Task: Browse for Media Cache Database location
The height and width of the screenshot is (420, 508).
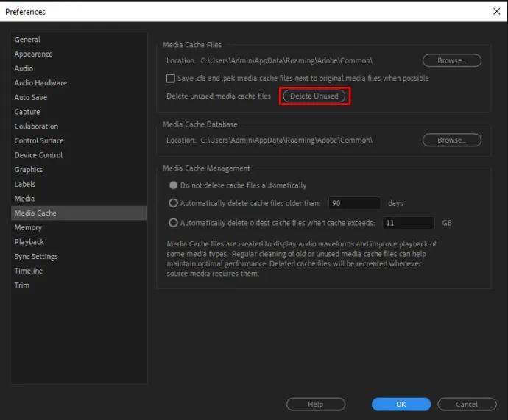Action: [x=451, y=140]
